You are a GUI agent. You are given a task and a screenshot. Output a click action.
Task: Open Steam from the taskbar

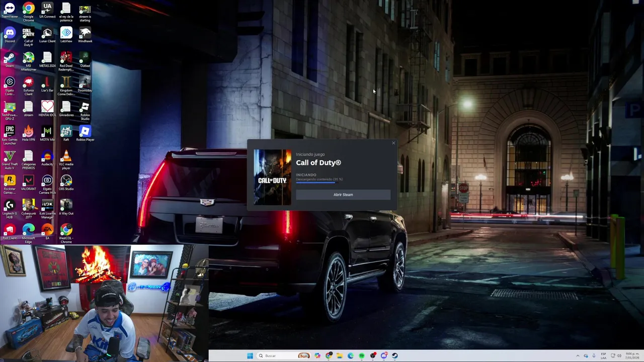[395, 356]
